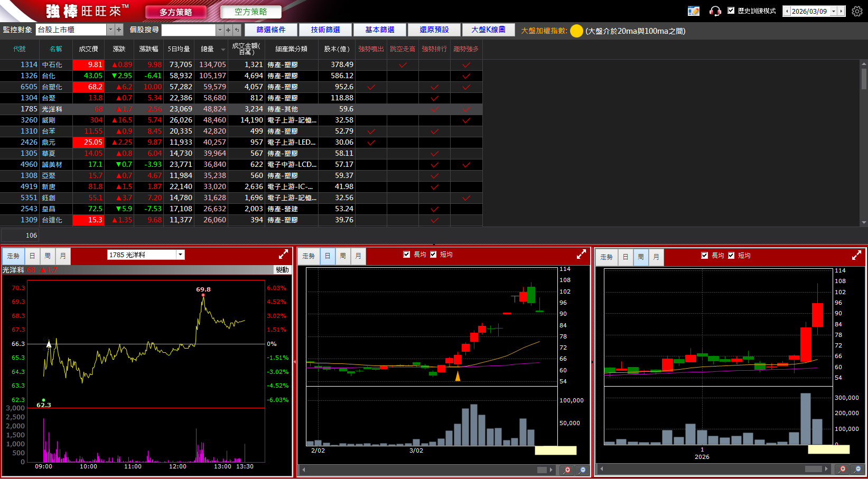This screenshot has width=868, height=479.
Task: Click plus button next to 監控對象 dropdown
Action: pyautogui.click(x=119, y=30)
